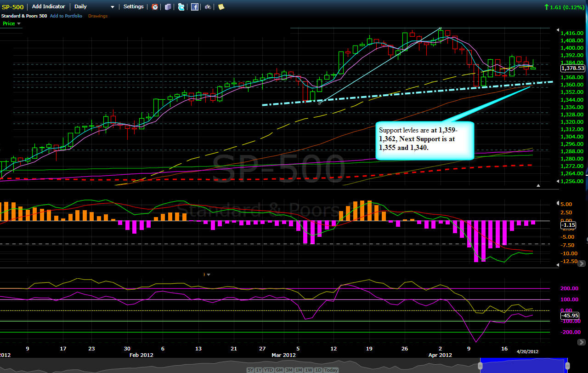This screenshot has height=373, width=588.
Task: Open the Add Indicator menu
Action: click(48, 7)
